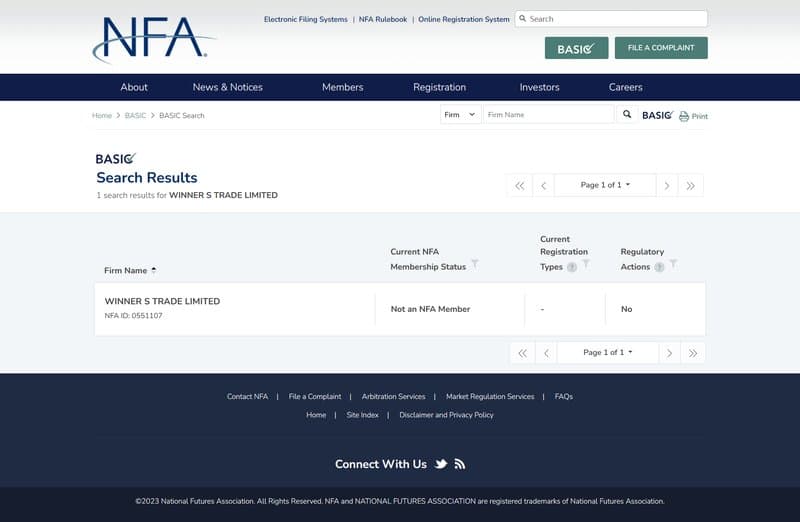
Task: Click 'No' regulatory actions cell
Action: pos(627,309)
